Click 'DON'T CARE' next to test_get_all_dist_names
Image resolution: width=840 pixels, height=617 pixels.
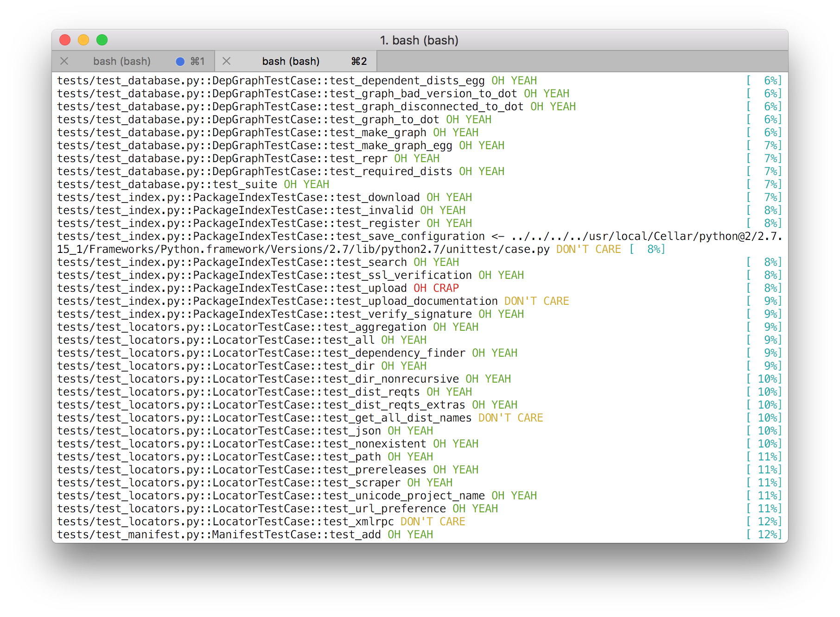[510, 418]
